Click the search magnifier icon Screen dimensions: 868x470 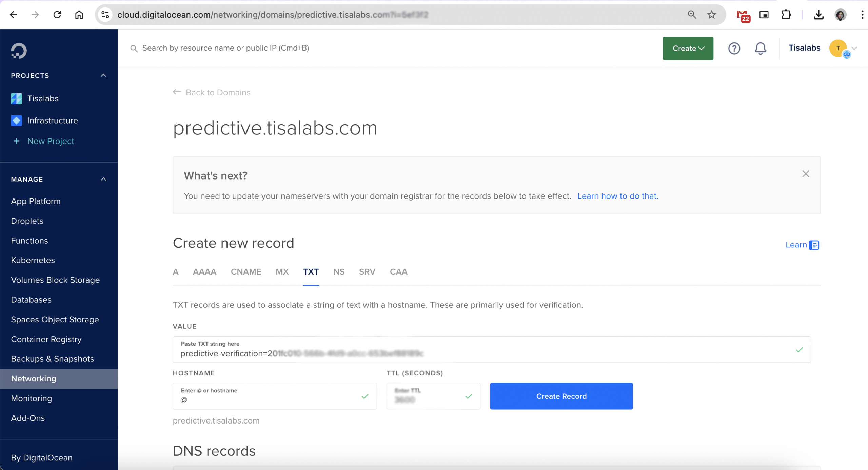point(134,49)
